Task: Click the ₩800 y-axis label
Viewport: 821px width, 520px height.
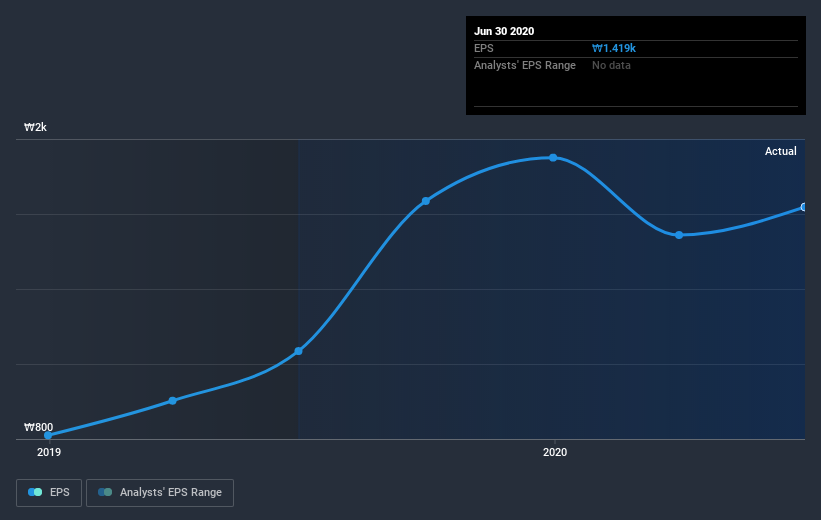Action: point(39,427)
